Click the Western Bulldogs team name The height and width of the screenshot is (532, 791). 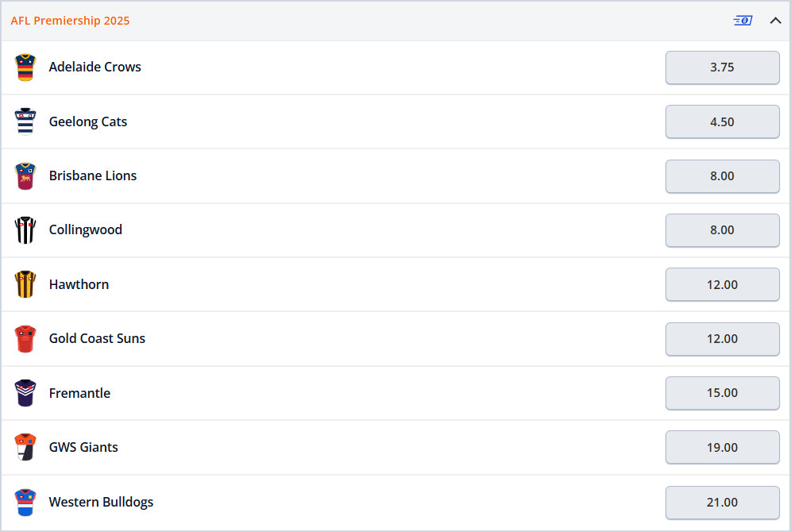(x=101, y=503)
